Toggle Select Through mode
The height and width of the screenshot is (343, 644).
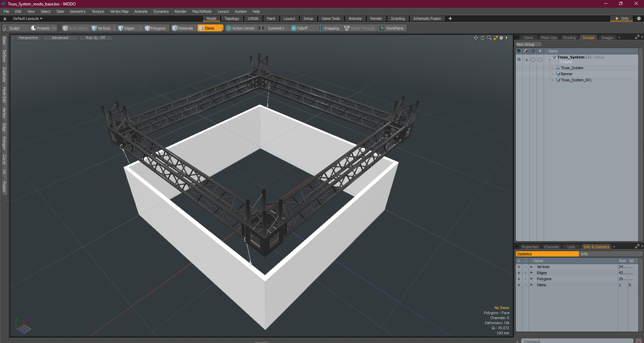pos(359,28)
